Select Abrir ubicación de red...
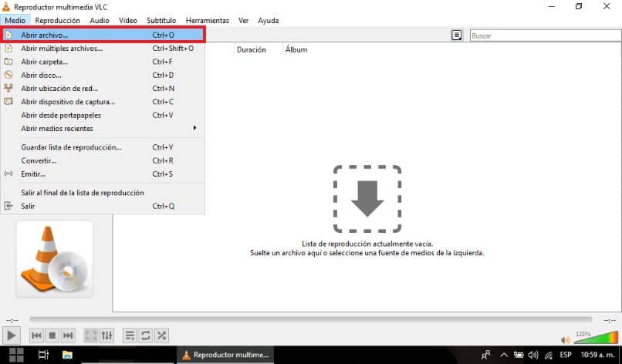622x364 pixels. tap(103, 89)
